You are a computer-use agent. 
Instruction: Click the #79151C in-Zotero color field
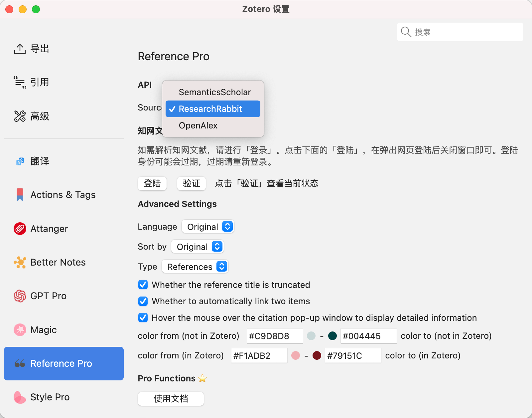[353, 355]
